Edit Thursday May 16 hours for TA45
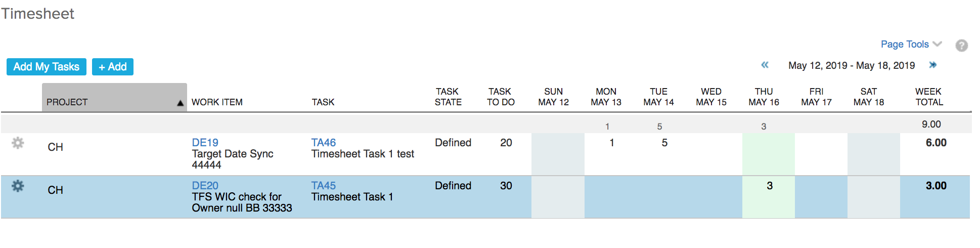Screen dimensions: 980x248 769,186
